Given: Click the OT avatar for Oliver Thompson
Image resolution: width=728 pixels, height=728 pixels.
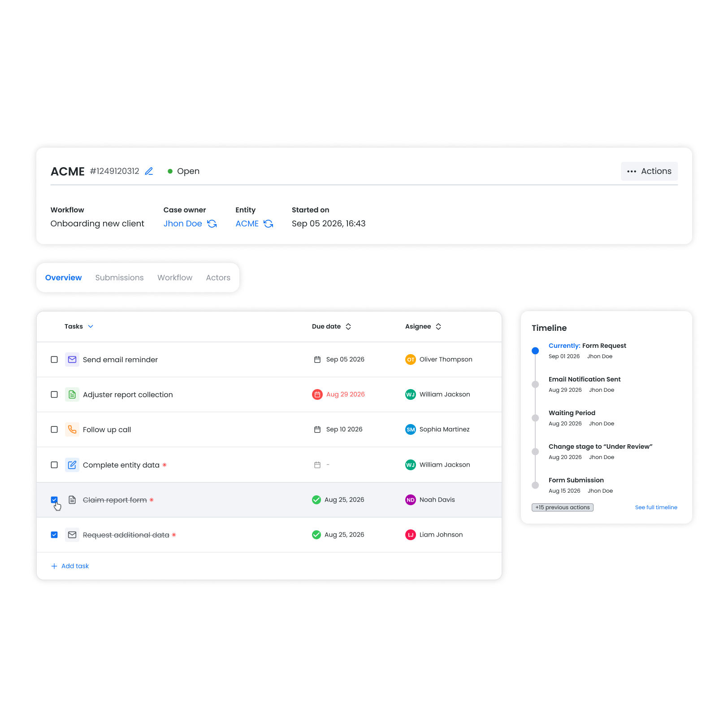Looking at the screenshot, I should [411, 360].
